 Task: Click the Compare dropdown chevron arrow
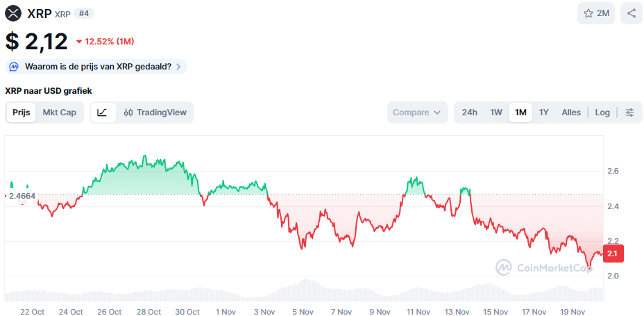coord(437,113)
